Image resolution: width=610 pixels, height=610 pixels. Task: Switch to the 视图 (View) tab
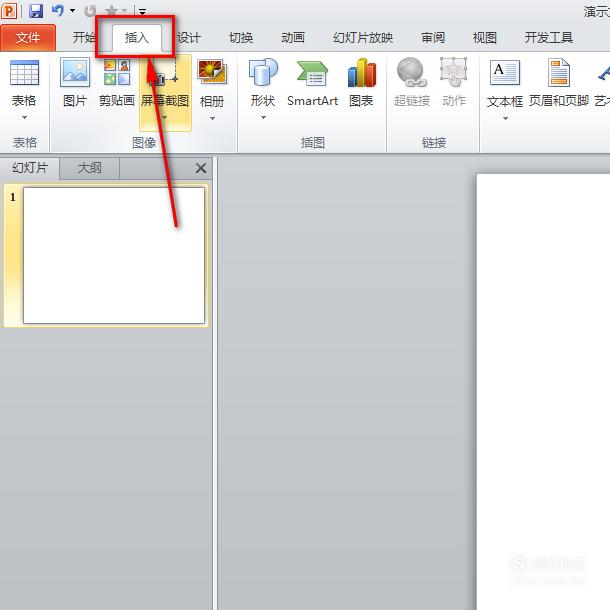coord(484,38)
